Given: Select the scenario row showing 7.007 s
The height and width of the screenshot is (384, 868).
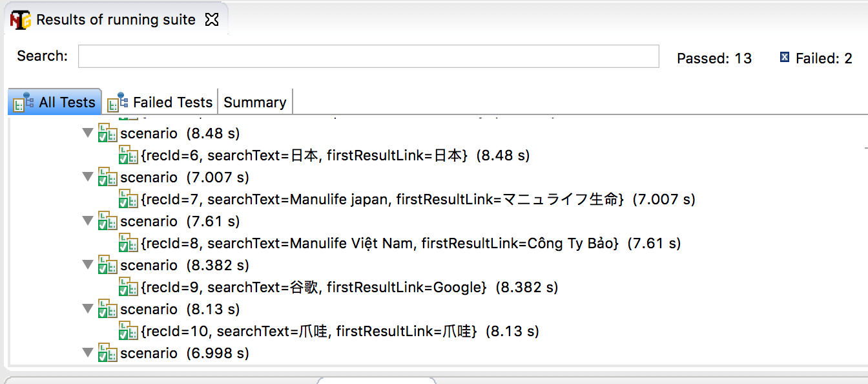Looking at the screenshot, I should [x=168, y=177].
